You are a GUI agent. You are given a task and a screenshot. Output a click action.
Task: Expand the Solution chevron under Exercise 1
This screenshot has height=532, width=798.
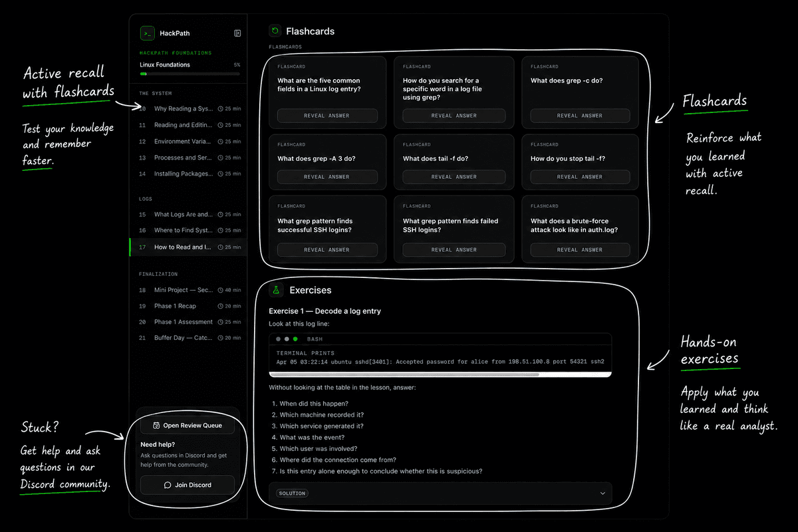coord(602,493)
